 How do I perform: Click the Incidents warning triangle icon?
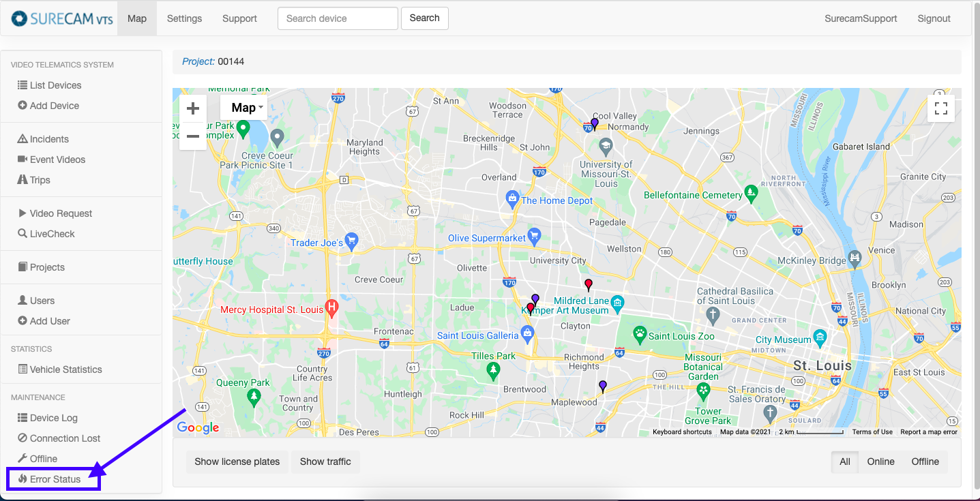tap(23, 139)
